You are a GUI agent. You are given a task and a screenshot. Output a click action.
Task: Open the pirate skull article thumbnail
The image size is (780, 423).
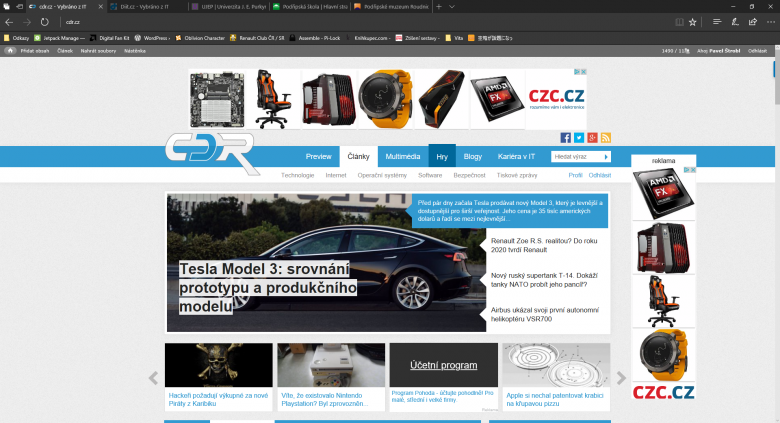(x=219, y=365)
